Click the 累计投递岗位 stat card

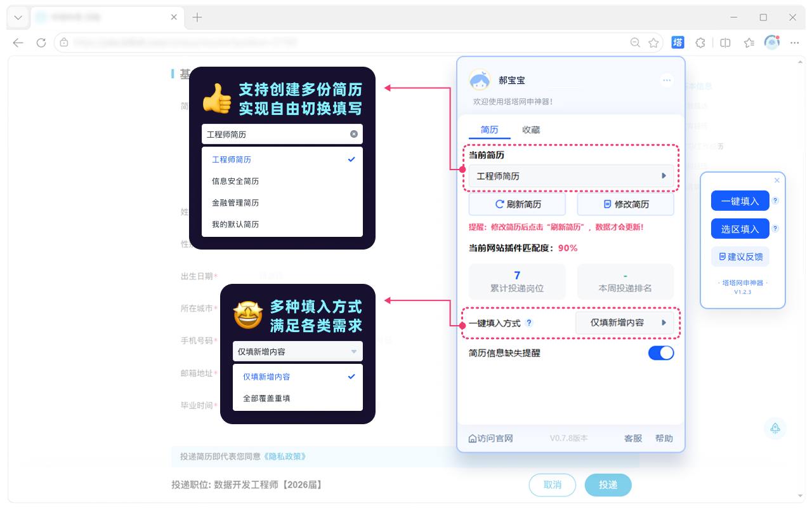pyautogui.click(x=517, y=282)
